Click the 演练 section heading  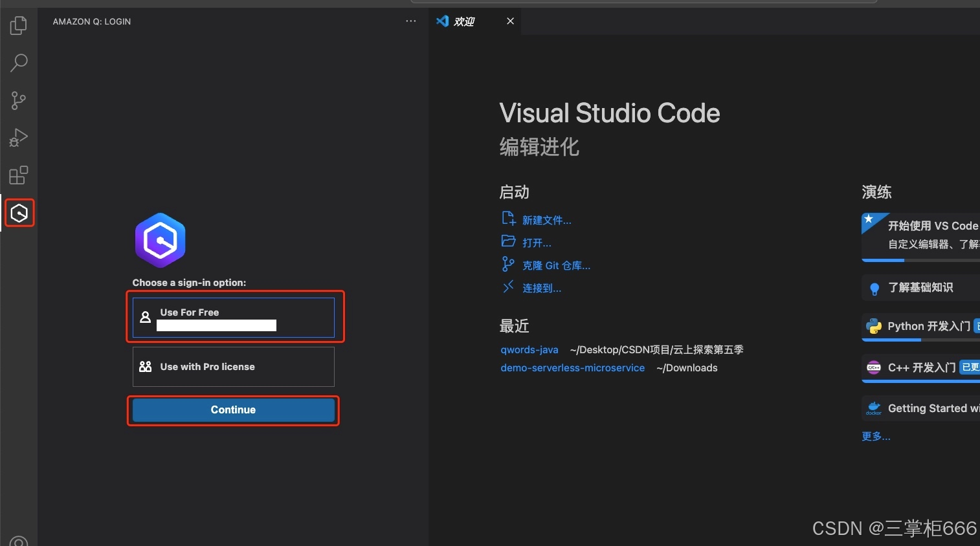[x=877, y=192]
